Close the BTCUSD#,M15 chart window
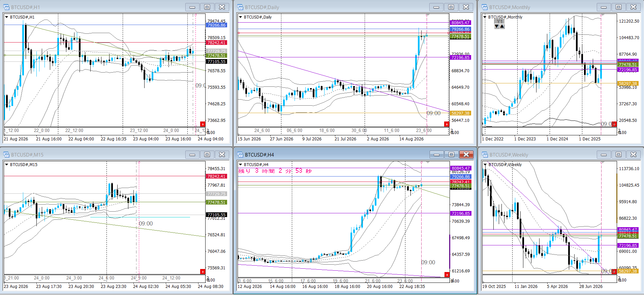This screenshot has height=295, width=644. point(222,155)
